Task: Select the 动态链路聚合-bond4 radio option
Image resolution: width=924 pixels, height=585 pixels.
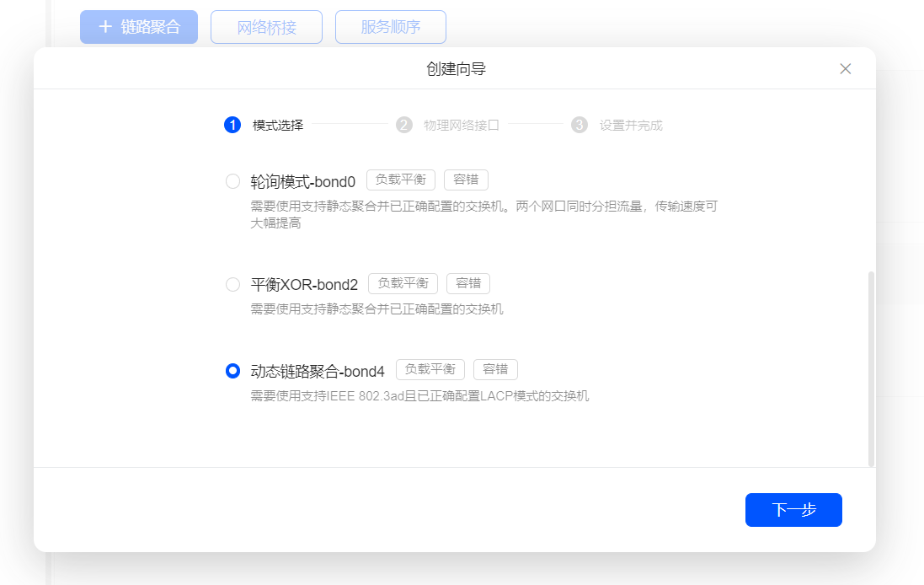Action: point(232,370)
